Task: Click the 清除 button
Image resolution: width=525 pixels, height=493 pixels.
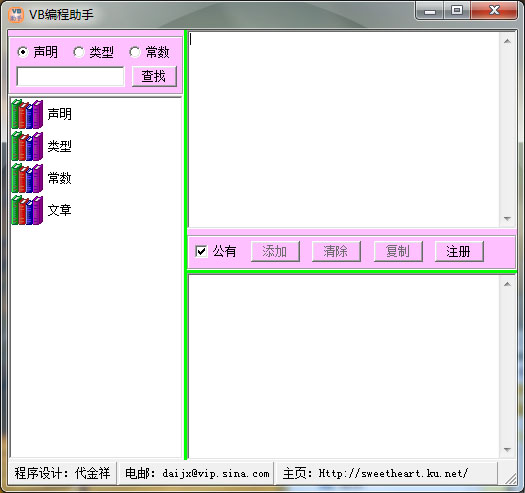Action: click(336, 251)
